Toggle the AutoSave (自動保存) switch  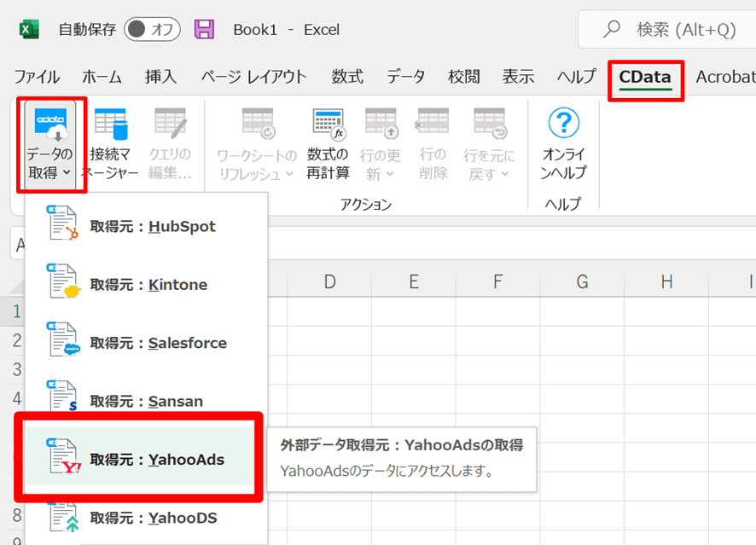pos(152,29)
